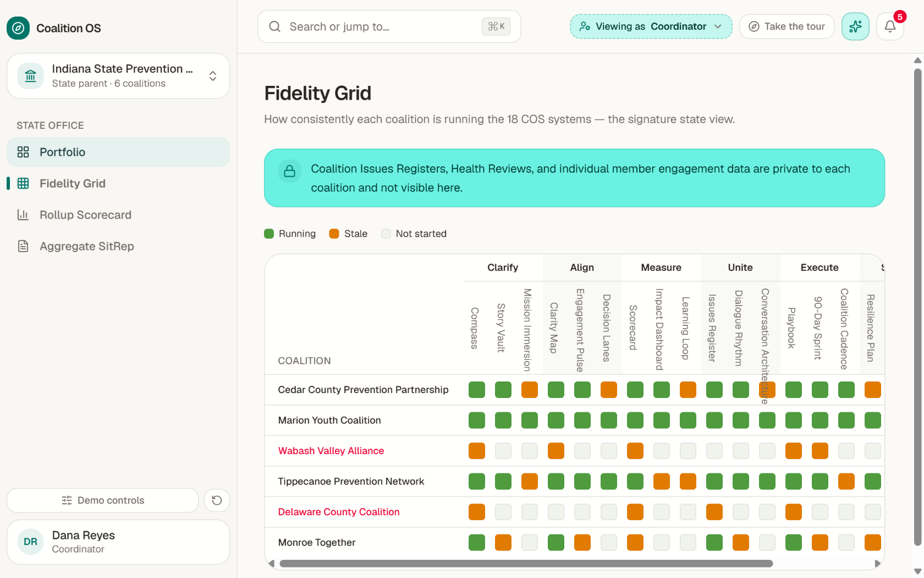Open Dana Reyes Coordinator profile card
Screen dimensions: 924x578
[118, 542]
